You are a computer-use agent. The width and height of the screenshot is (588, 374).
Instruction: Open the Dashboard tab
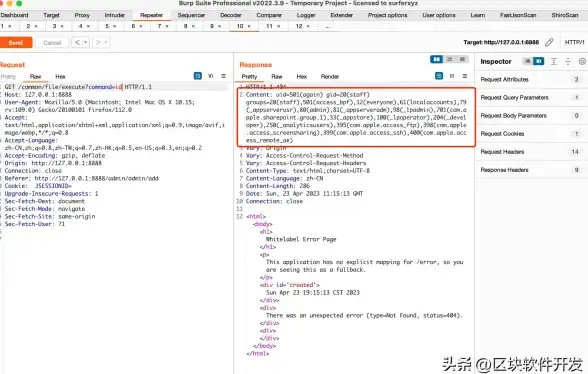click(14, 15)
